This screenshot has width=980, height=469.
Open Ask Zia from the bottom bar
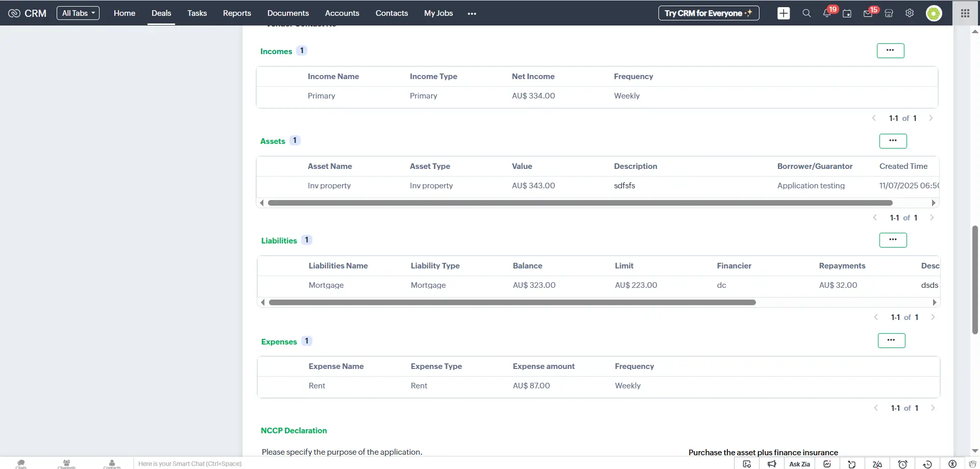tap(799, 464)
